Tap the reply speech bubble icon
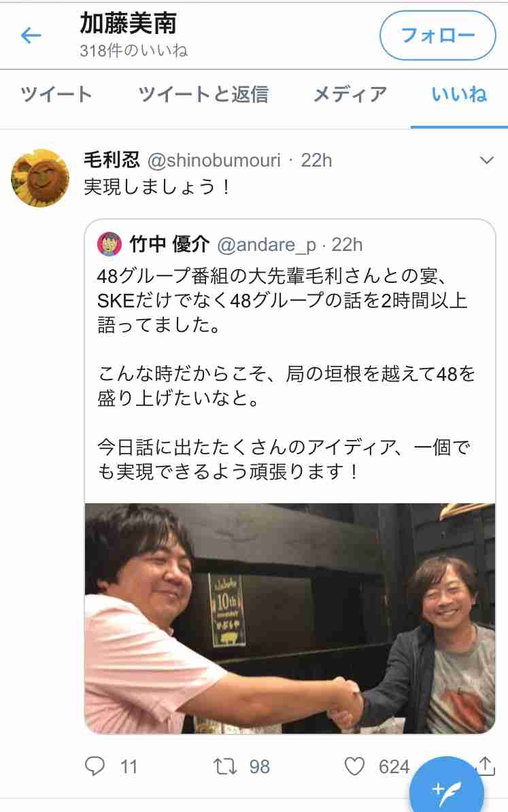508x812 pixels. coord(95,766)
